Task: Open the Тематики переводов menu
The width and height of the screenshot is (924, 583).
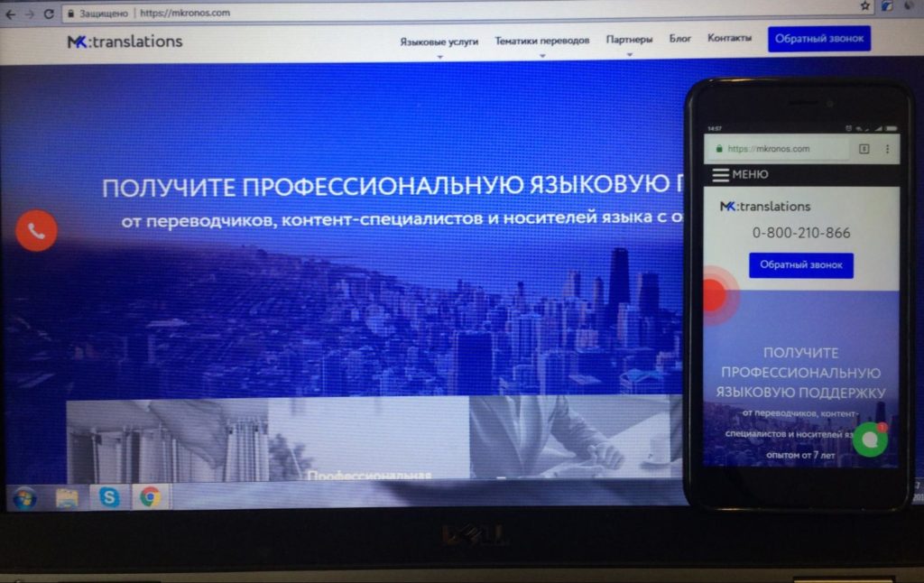Action: pyautogui.click(x=542, y=40)
